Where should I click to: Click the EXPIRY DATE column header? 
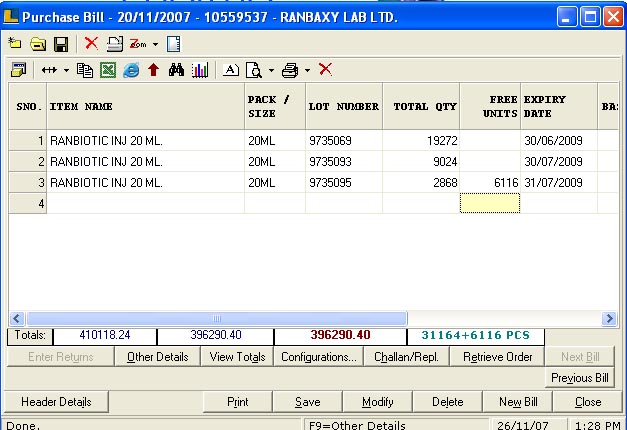559,106
